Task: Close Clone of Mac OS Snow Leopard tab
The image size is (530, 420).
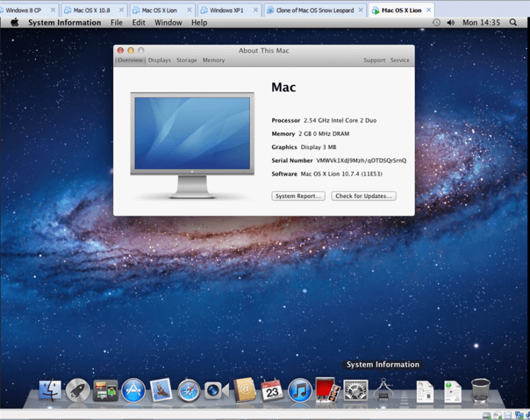Action: tap(360, 10)
